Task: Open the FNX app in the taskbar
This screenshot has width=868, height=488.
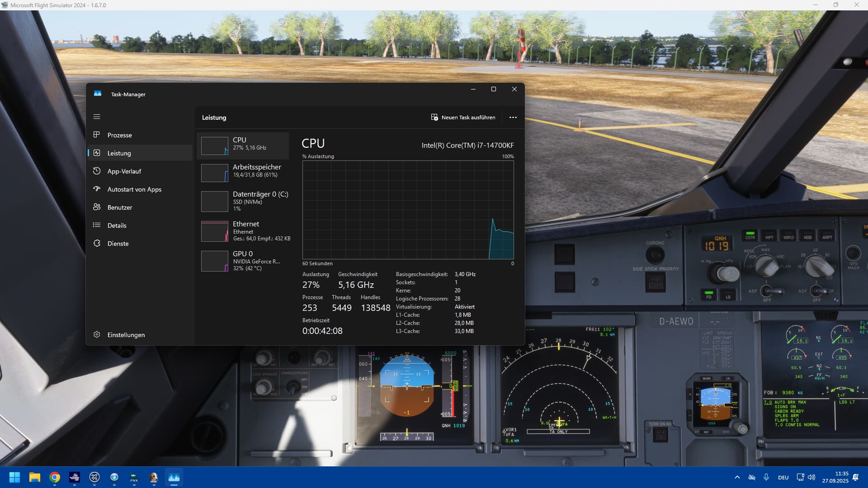Action: (134, 477)
